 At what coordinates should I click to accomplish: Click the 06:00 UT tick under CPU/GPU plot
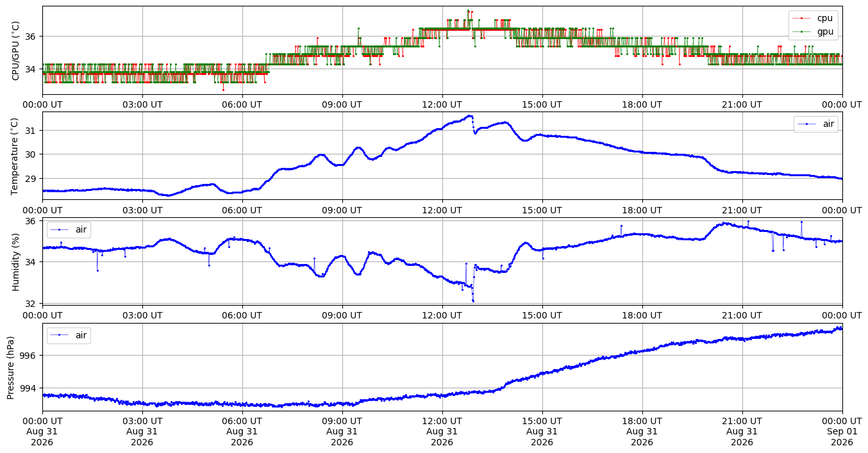pyautogui.click(x=242, y=104)
